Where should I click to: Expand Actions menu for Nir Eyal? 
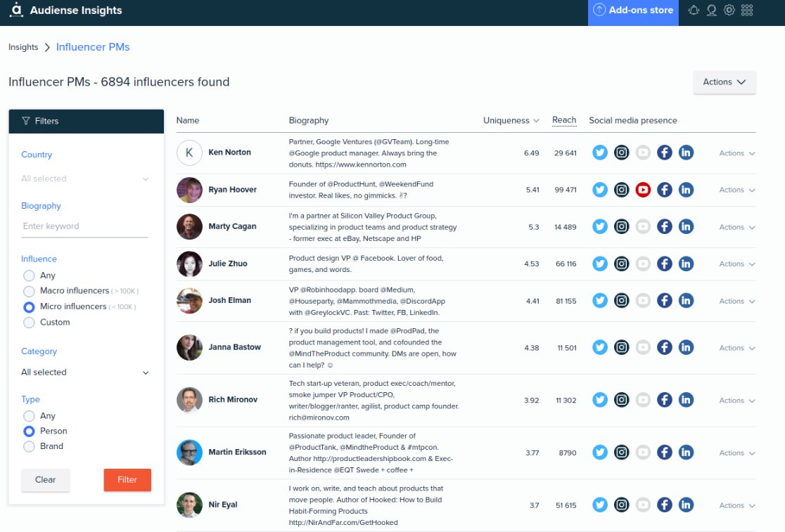tap(737, 505)
